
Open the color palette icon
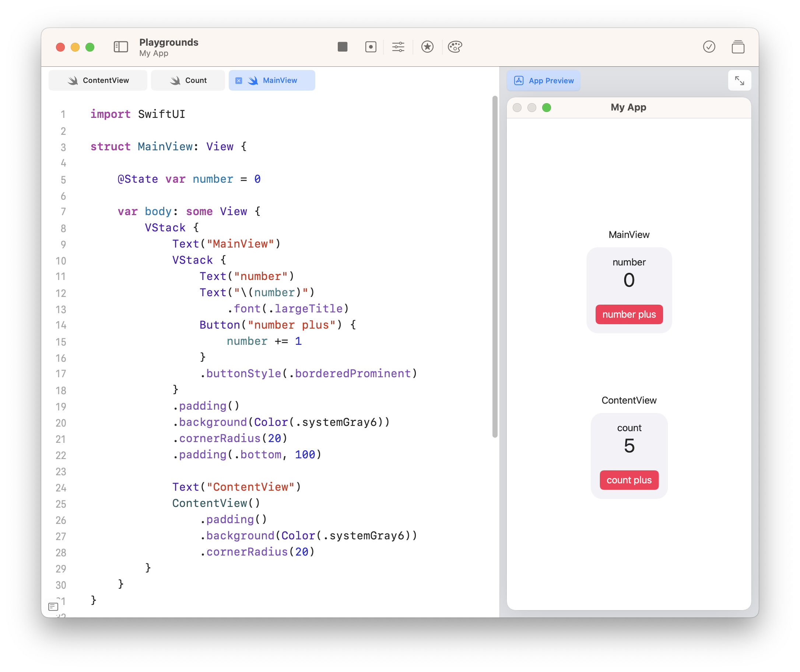coord(455,47)
